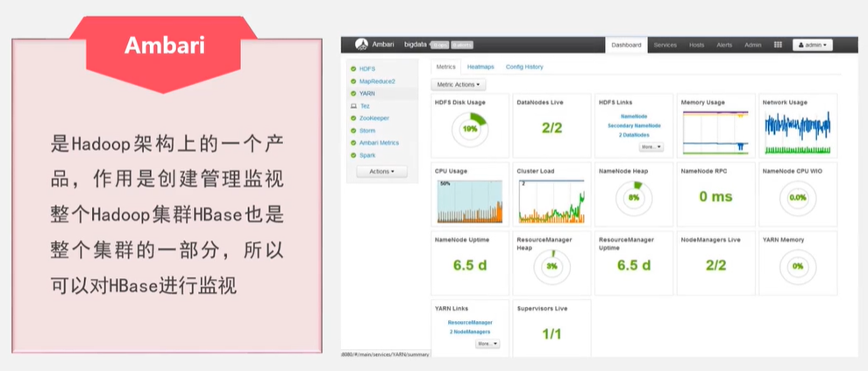Switch to the Dashboard tab

pos(626,46)
